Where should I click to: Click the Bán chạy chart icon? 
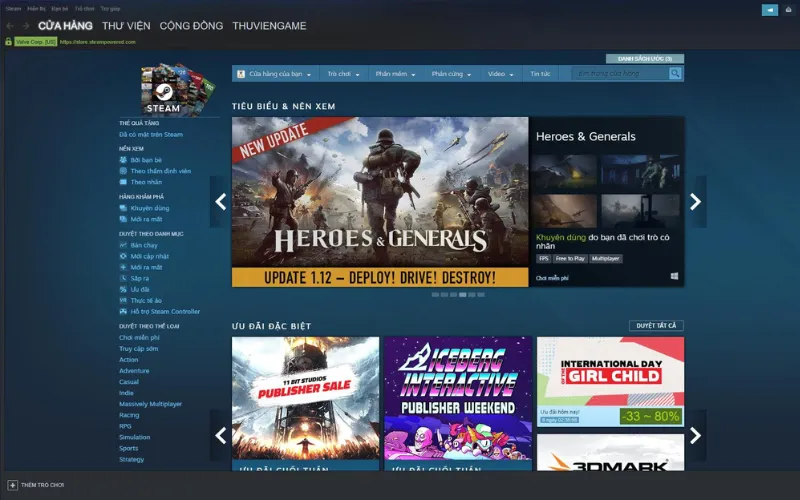point(123,245)
